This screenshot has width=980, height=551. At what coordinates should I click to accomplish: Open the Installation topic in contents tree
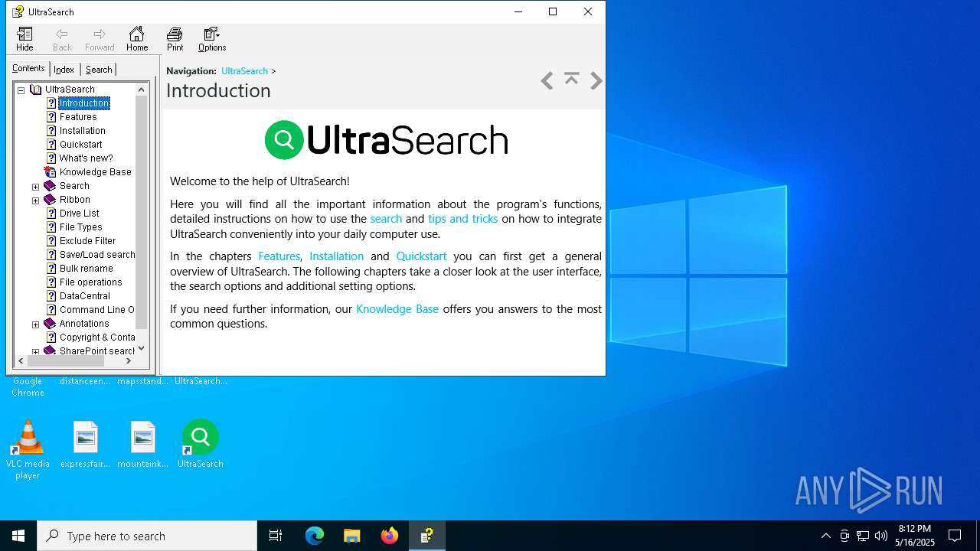[x=83, y=131]
